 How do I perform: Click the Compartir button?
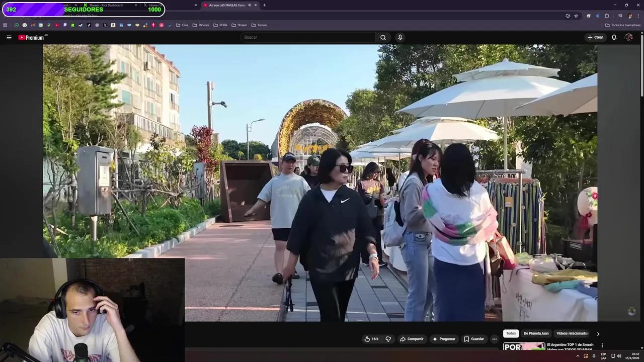[x=412, y=339]
